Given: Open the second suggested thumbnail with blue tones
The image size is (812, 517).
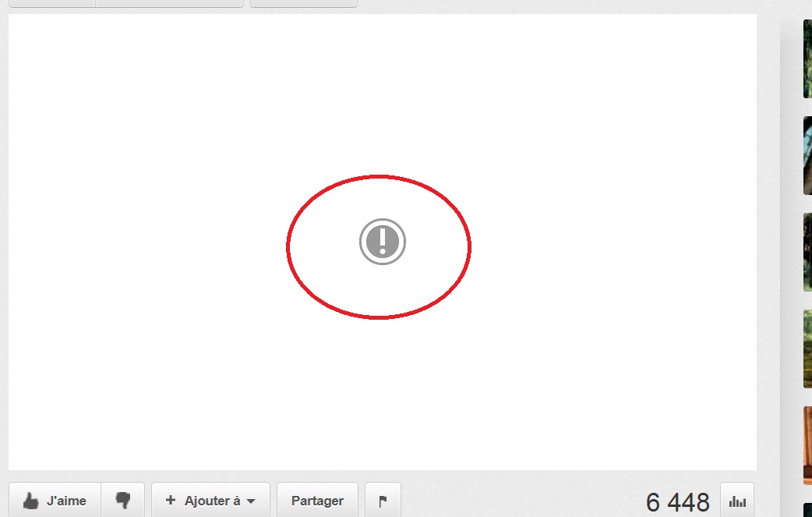Looking at the screenshot, I should [x=807, y=155].
